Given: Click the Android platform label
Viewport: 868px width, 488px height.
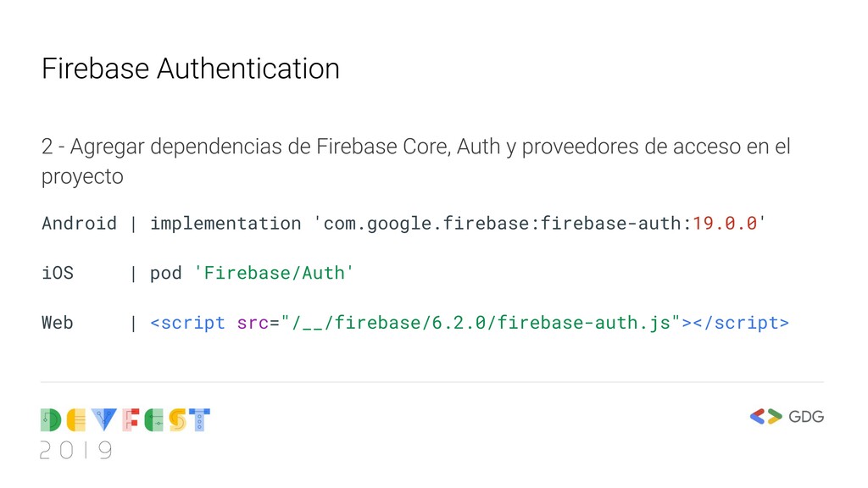Looking at the screenshot, I should [x=79, y=223].
